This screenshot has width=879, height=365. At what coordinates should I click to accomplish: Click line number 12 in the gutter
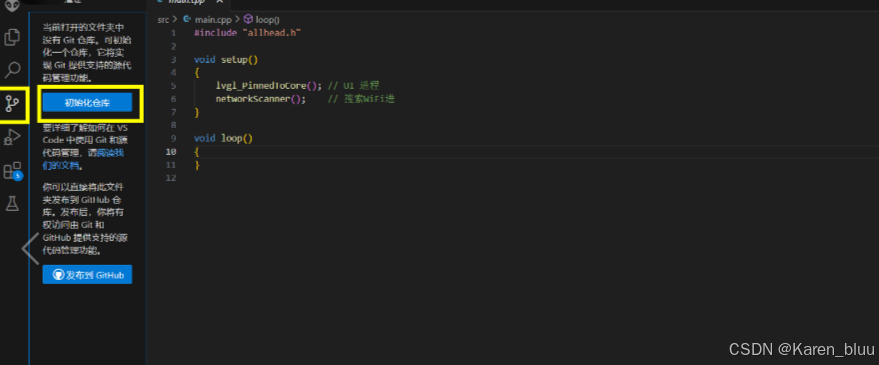pos(171,178)
